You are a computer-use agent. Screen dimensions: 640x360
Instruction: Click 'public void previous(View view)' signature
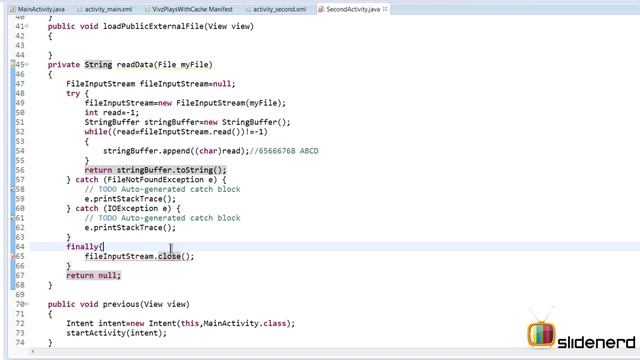point(118,304)
